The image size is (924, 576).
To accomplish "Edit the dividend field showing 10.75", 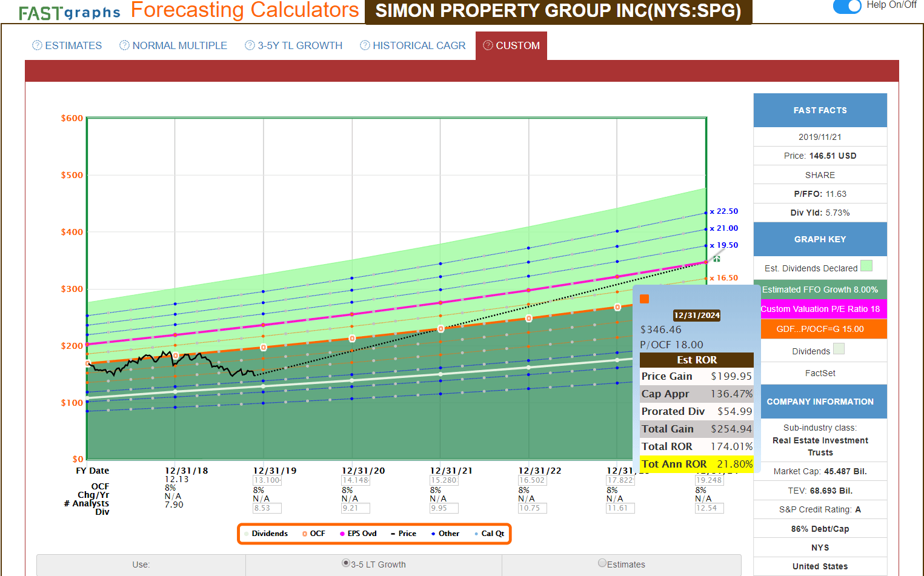I will pos(532,508).
